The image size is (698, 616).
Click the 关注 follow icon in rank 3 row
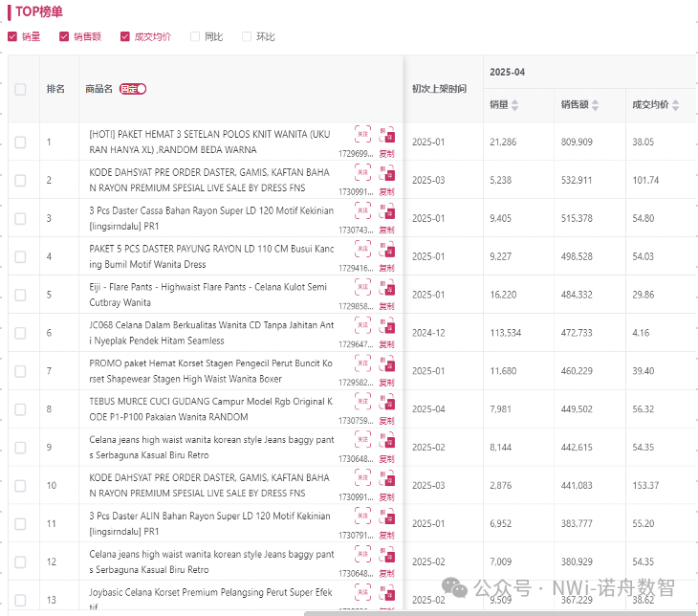[x=362, y=209]
